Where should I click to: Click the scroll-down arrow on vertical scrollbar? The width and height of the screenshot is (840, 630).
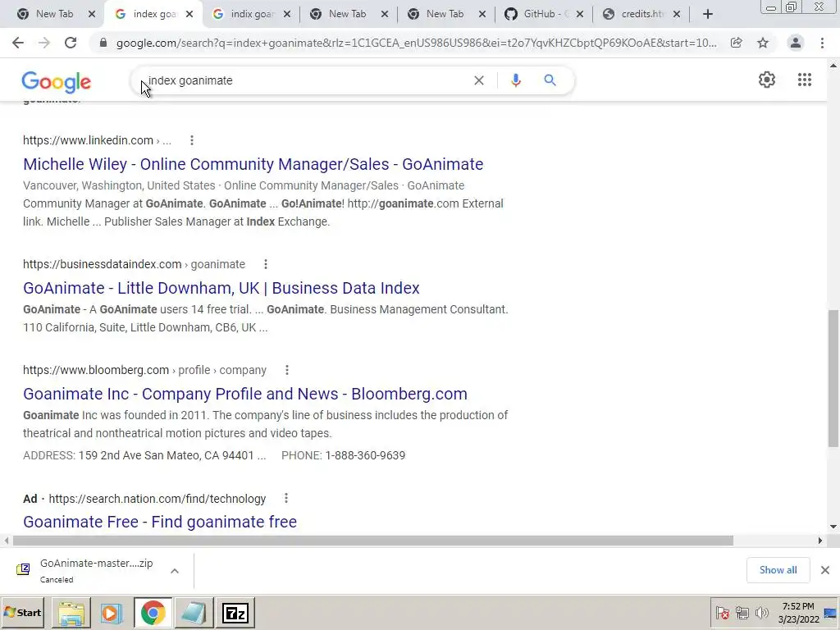click(x=833, y=527)
